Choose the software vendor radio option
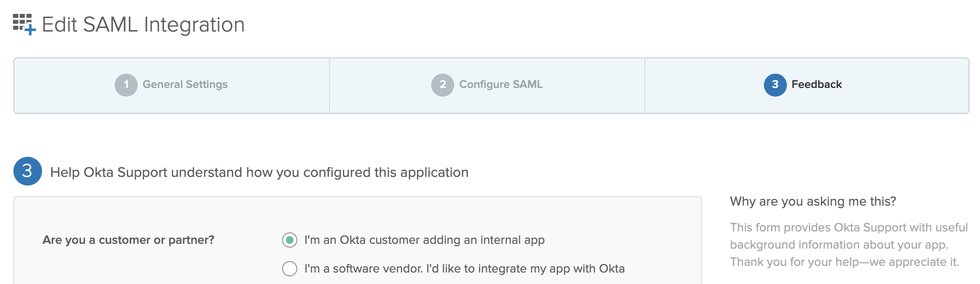Image resolution: width=980 pixels, height=284 pixels. click(x=290, y=269)
